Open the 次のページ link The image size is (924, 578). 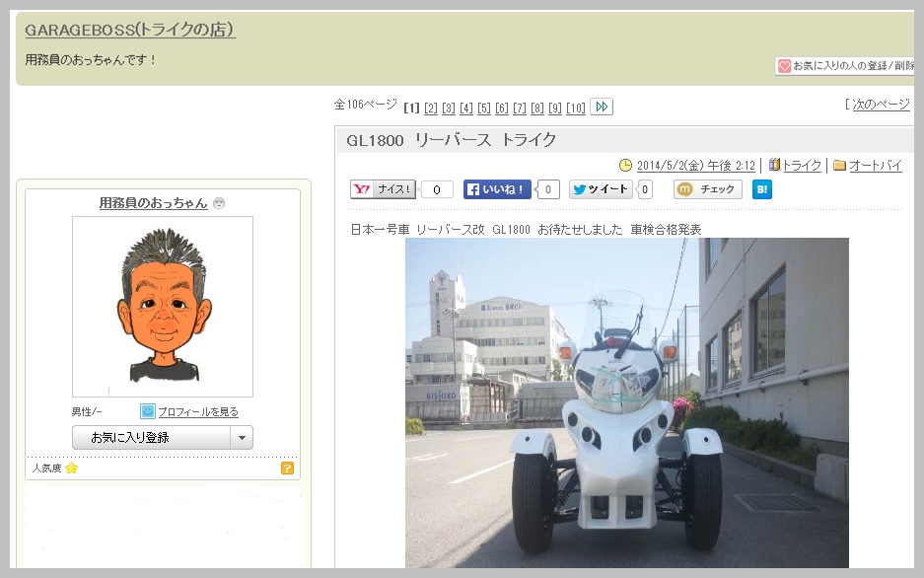pos(880,104)
